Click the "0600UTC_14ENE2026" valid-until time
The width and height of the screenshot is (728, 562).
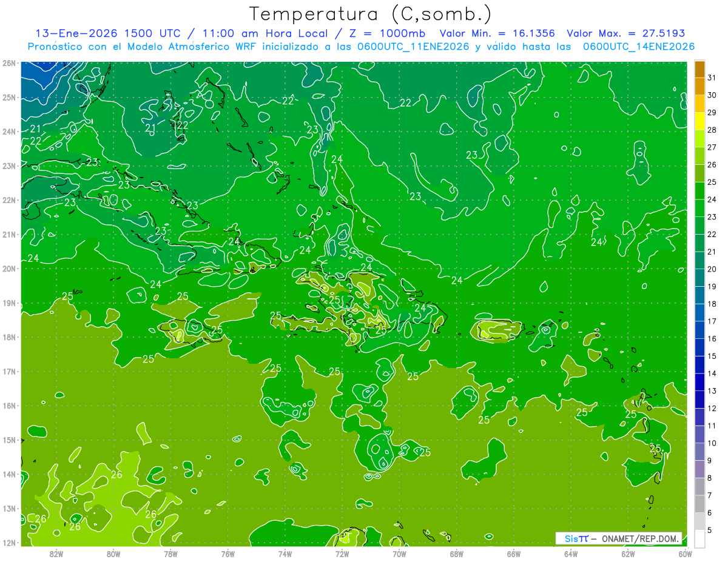[x=639, y=46]
